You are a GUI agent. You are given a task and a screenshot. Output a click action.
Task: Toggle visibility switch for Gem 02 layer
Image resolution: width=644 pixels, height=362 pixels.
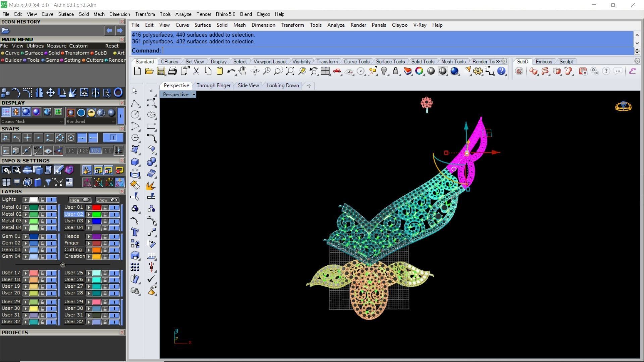(x=51, y=243)
